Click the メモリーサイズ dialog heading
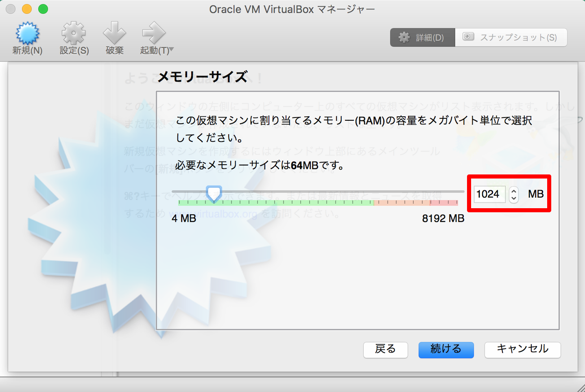The image size is (585, 392). (203, 76)
